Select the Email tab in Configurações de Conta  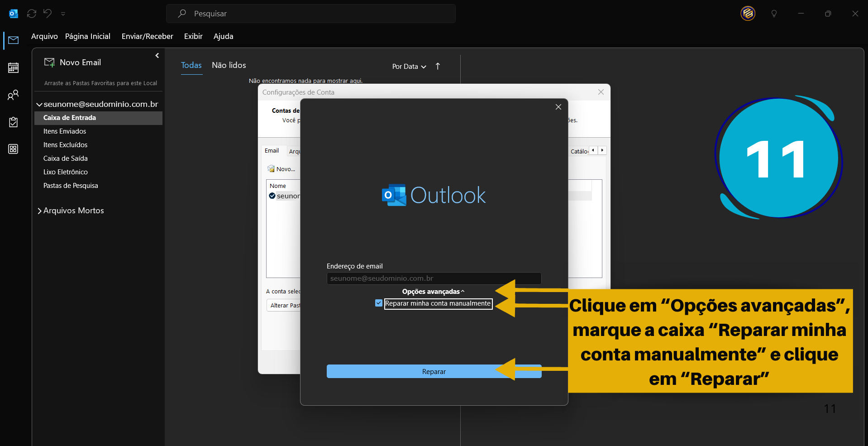[x=272, y=151]
